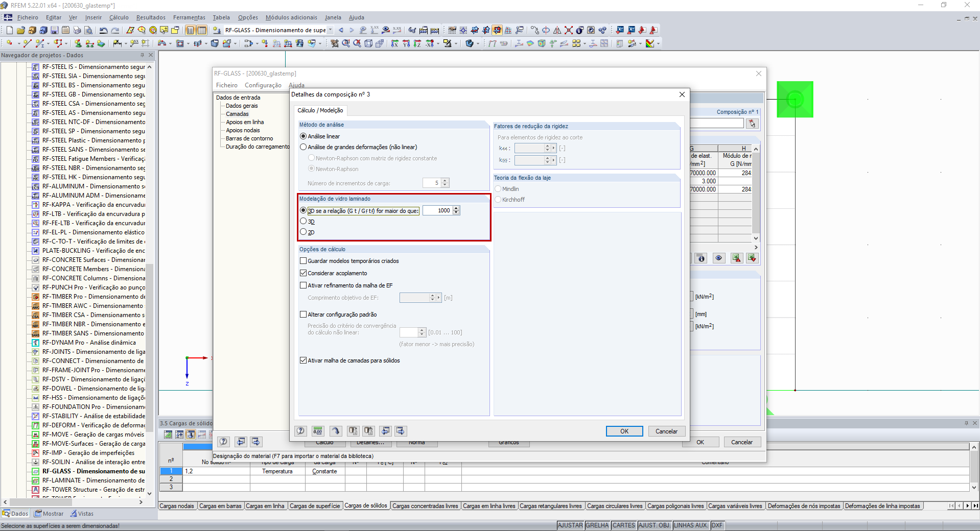Screen dimensions: 980x531
Task: Select 3D laminated glass modeling option
Action: [304, 221]
